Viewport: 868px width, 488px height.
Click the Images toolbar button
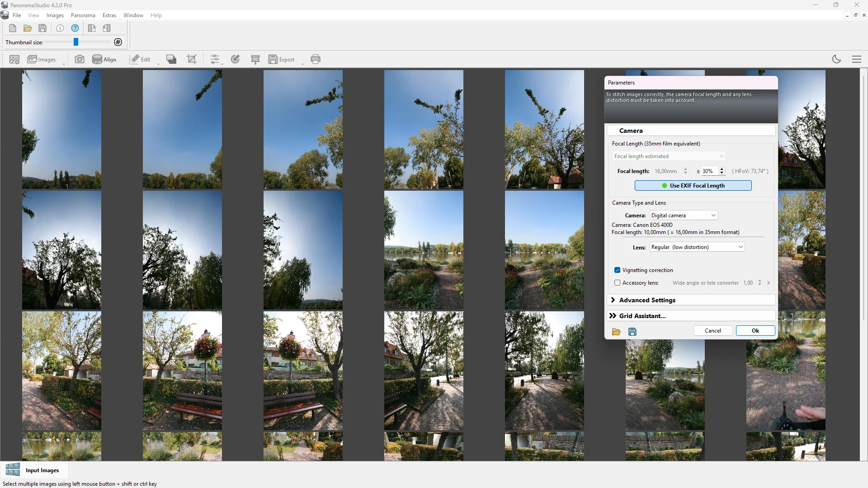(x=42, y=59)
